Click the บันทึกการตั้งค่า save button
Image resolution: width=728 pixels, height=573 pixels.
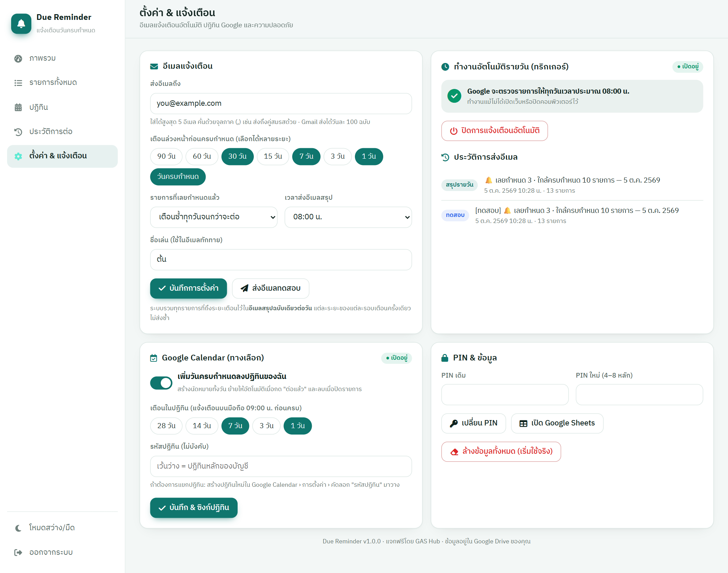[x=188, y=288]
